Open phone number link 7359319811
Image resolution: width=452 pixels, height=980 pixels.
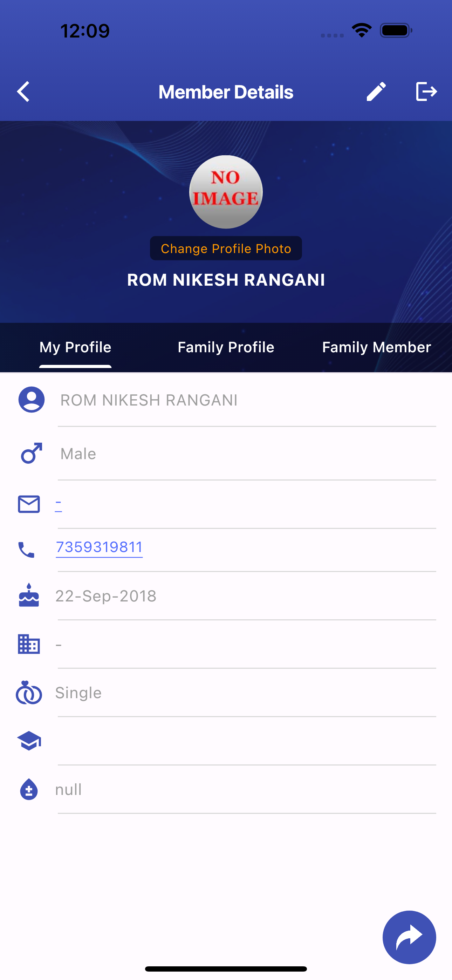(x=99, y=547)
